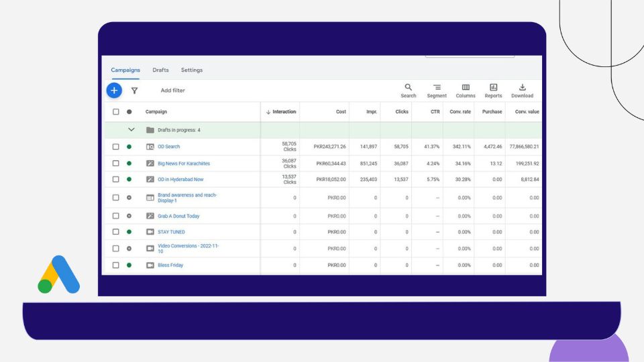Viewport: 644px width, 362px height.
Task: Select the Bless Friday campaign checkbox
Action: [115, 265]
